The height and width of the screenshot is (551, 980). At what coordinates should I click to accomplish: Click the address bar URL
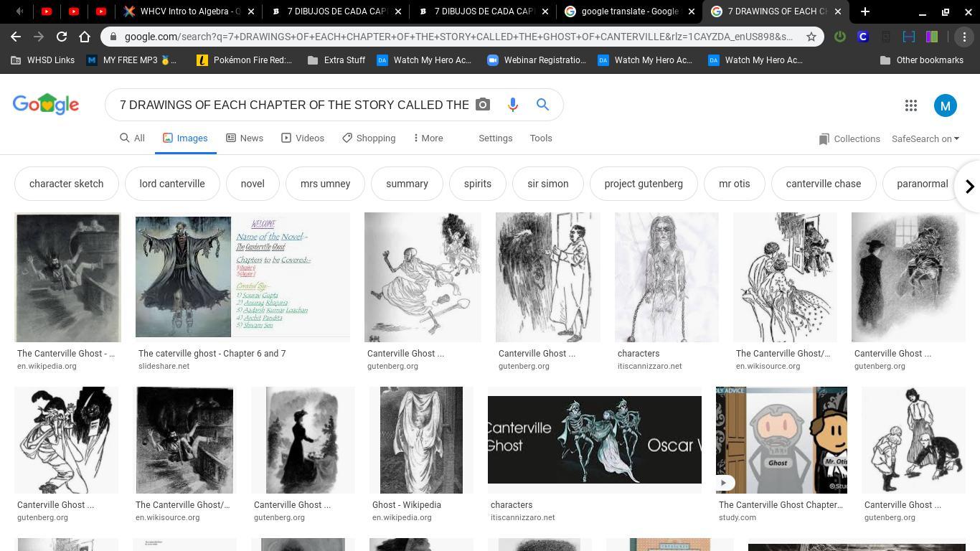[458, 37]
